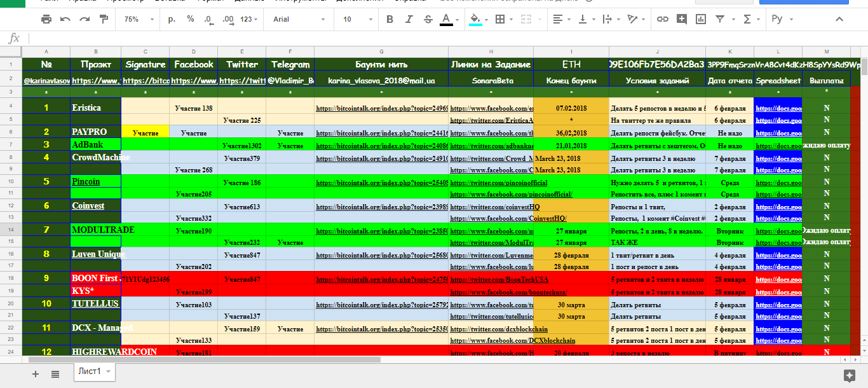
Task: Select row 14 header
Action: coord(11,229)
